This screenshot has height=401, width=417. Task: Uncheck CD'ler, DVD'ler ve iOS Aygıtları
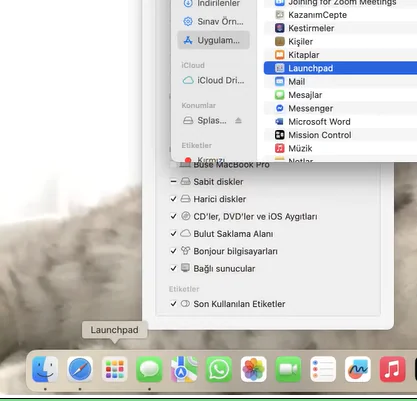point(173,216)
